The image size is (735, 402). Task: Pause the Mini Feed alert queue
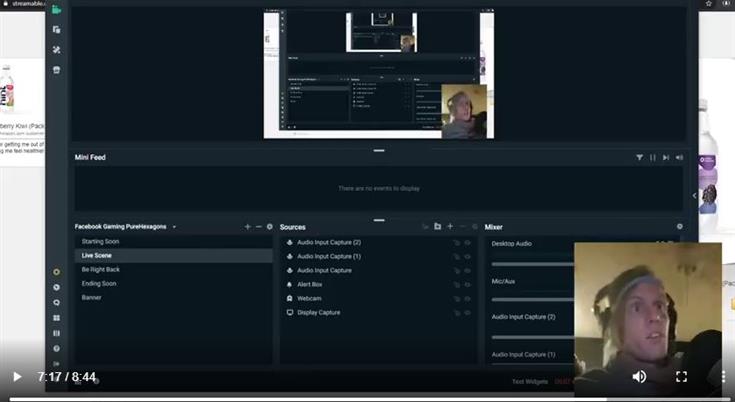click(652, 157)
